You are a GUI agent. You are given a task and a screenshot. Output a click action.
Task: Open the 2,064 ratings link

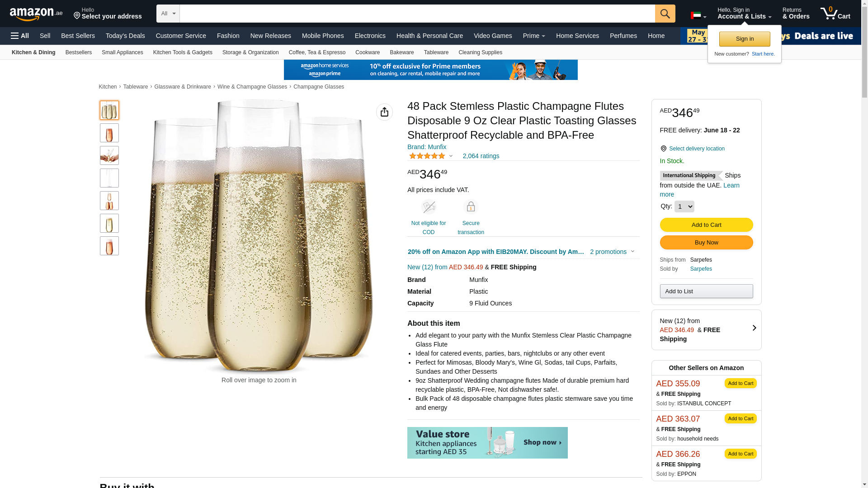click(x=481, y=156)
